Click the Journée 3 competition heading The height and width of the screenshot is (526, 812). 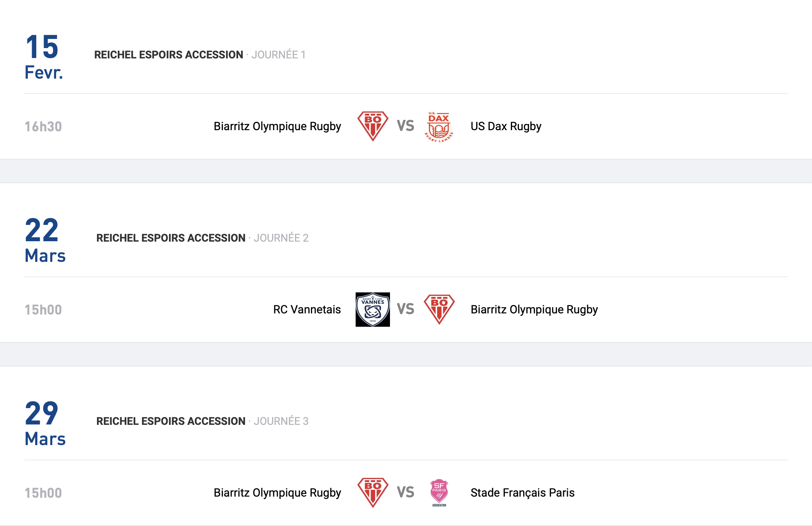[202, 421]
